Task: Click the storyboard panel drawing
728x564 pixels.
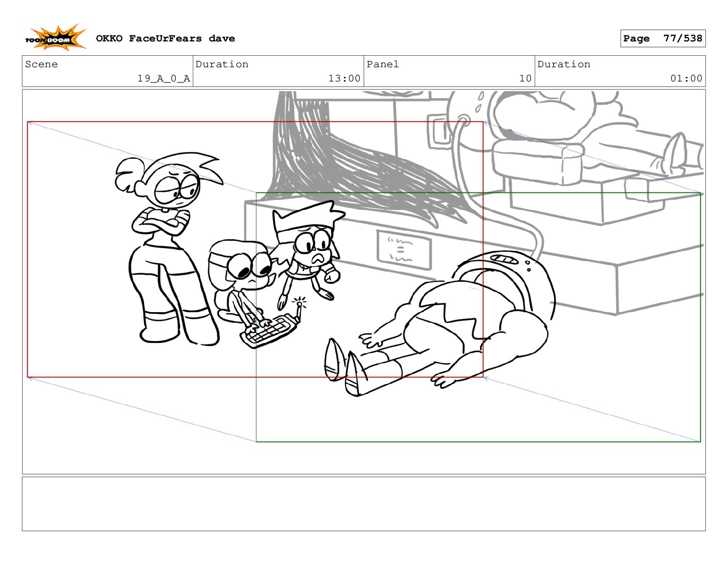Action: (364, 282)
